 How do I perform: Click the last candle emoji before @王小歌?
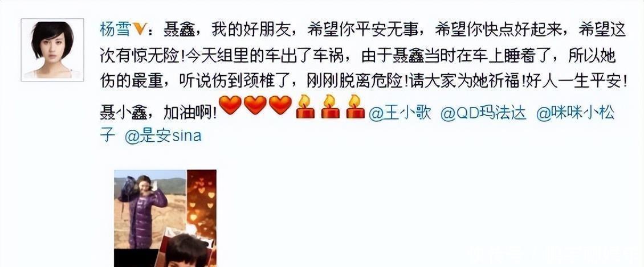tap(355, 106)
